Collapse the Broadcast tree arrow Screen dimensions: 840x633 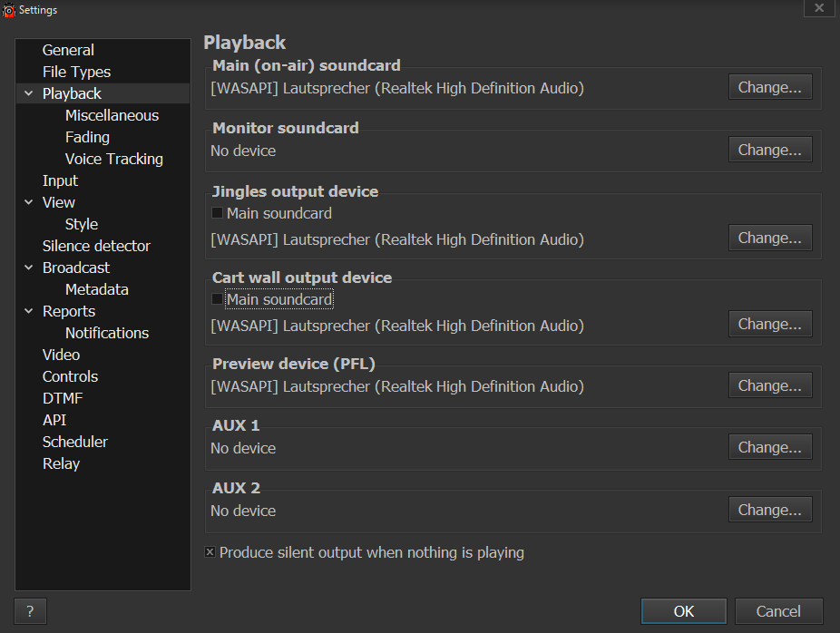coord(29,268)
